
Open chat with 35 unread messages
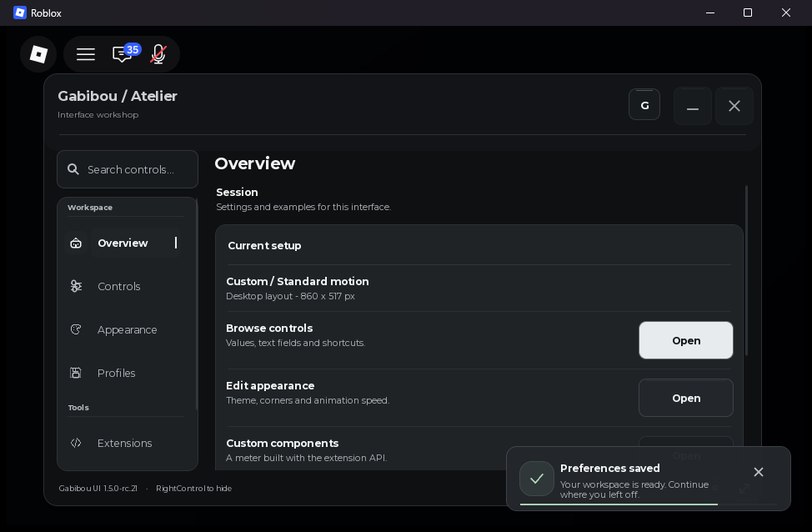coord(126,53)
